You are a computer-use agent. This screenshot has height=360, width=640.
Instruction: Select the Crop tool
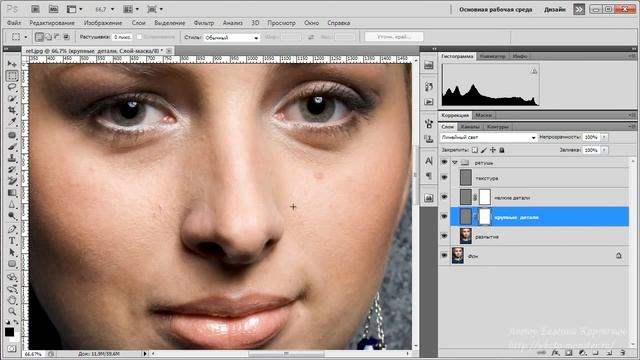coord(12,110)
